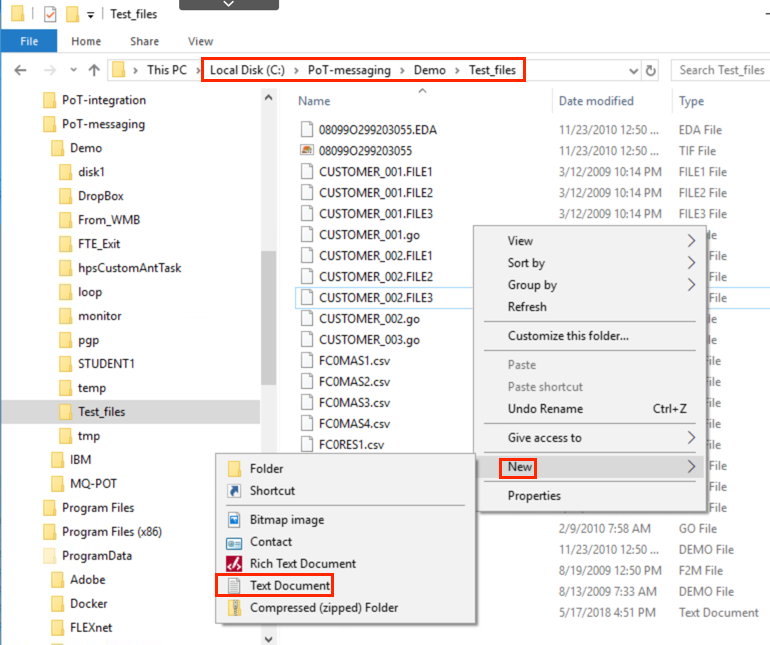770x645 pixels.
Task: Click navigation pane scroll up arrow
Action: click(268, 98)
